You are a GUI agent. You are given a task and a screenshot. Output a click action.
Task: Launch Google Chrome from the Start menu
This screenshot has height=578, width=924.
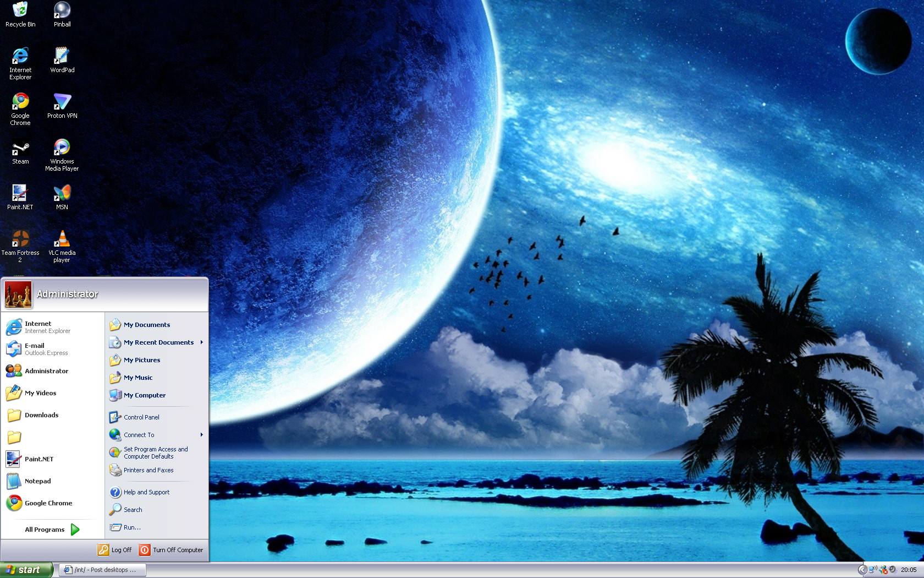click(x=52, y=503)
